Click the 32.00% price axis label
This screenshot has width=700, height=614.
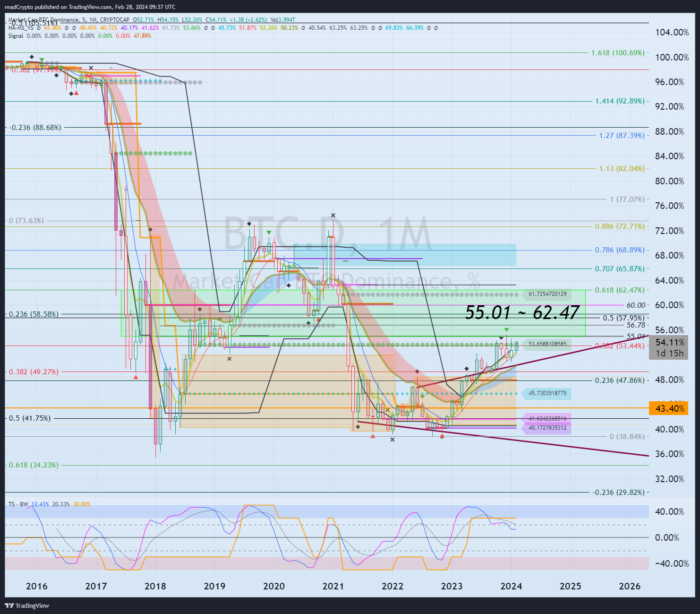coord(670,479)
